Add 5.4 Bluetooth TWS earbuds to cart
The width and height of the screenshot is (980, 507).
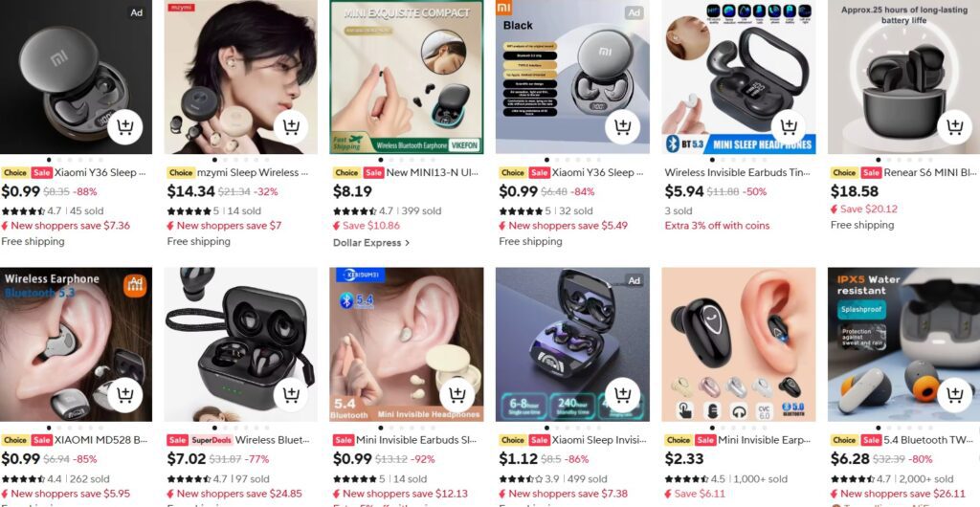click(x=954, y=395)
